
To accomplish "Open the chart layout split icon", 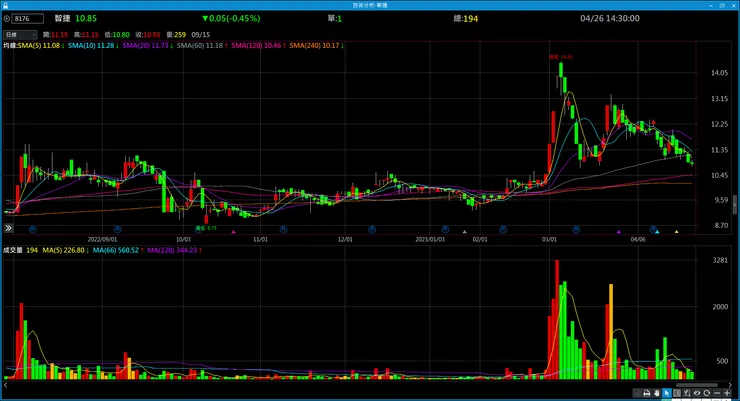I will pos(677,393).
